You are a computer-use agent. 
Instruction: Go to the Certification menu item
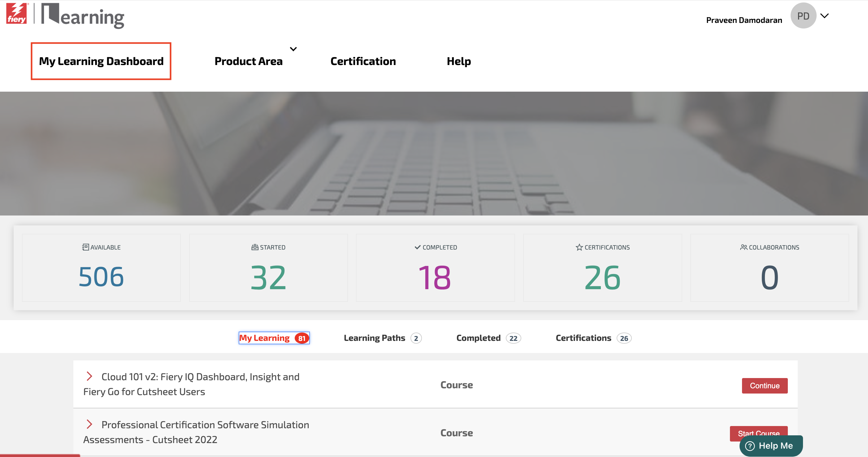(363, 61)
